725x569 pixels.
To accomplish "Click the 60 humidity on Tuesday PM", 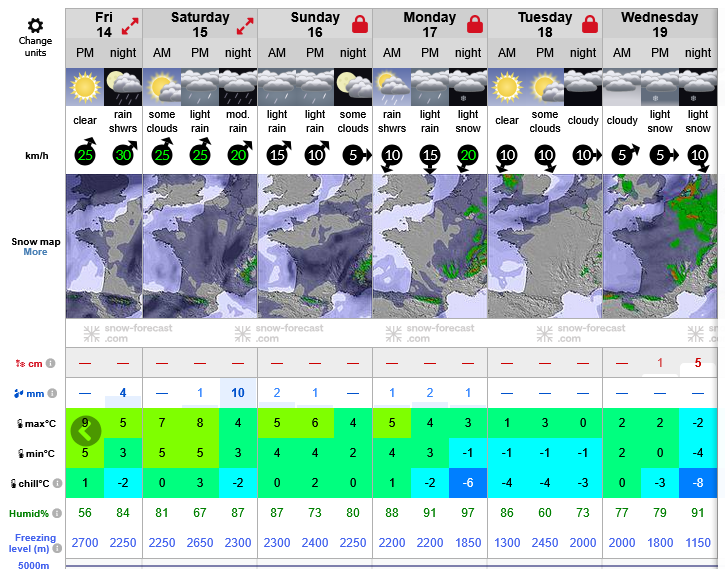I will coord(545,513).
